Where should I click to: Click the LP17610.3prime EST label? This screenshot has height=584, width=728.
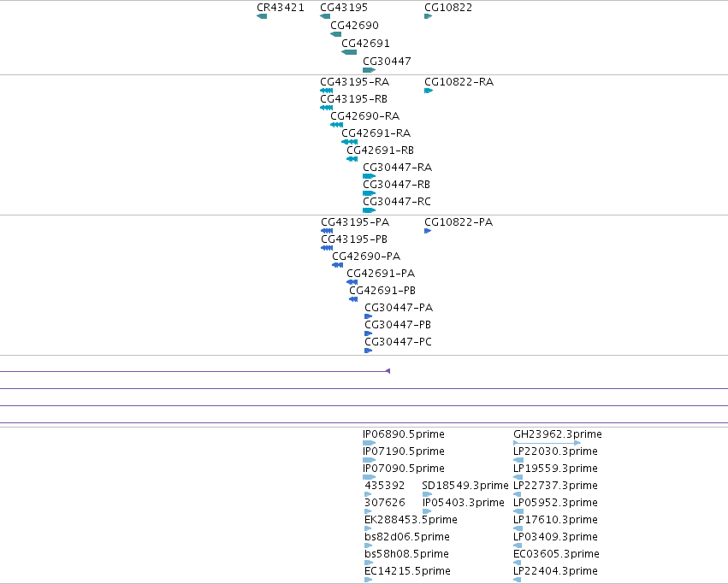point(555,520)
